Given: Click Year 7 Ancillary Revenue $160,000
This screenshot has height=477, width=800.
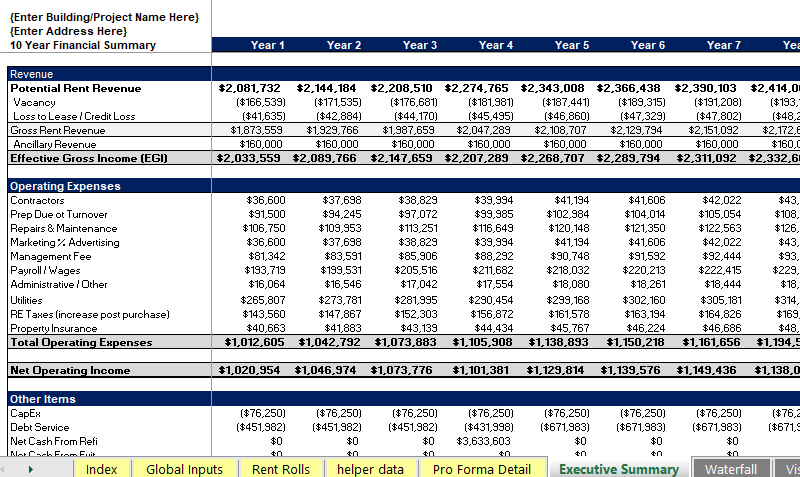Looking at the screenshot, I should point(716,144).
